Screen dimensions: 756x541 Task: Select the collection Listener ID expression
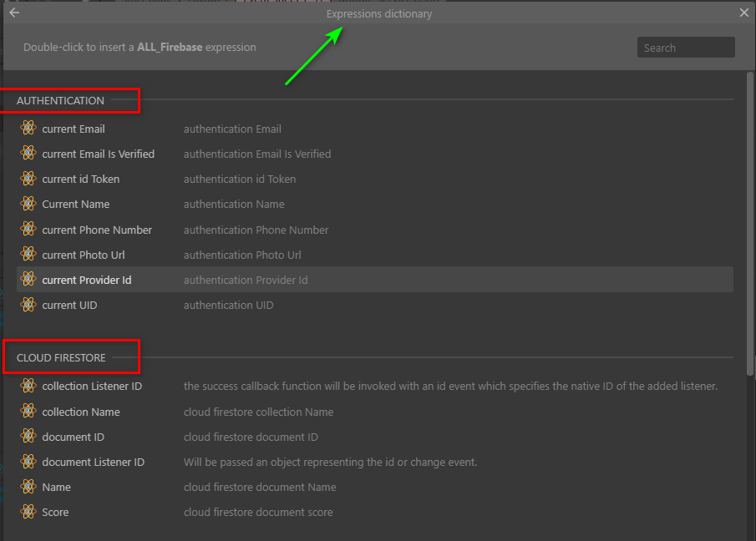[92, 387]
